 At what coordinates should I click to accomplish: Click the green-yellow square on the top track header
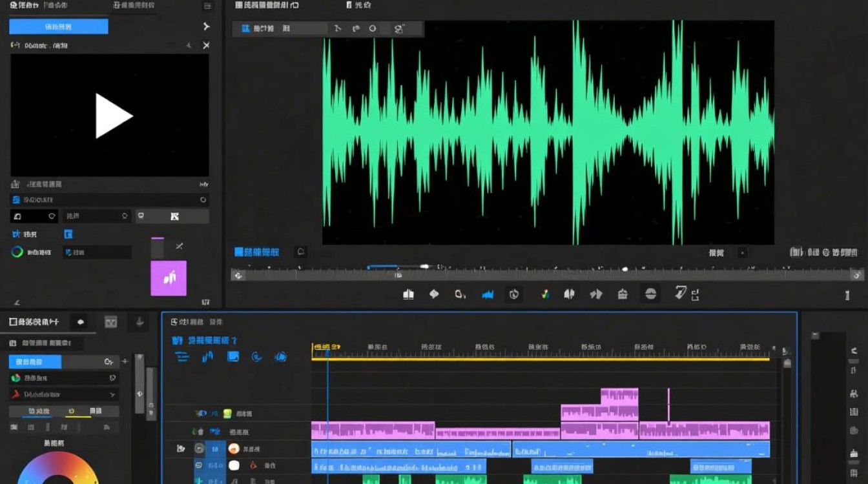click(227, 414)
